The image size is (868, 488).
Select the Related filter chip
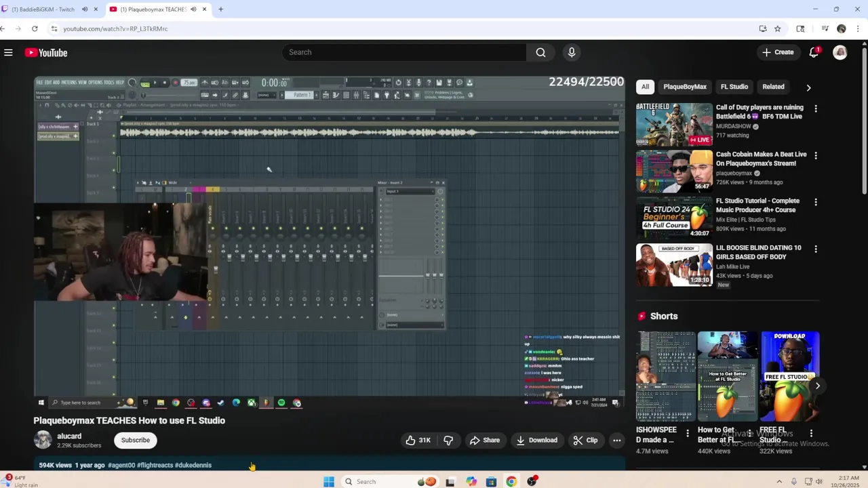tap(773, 87)
